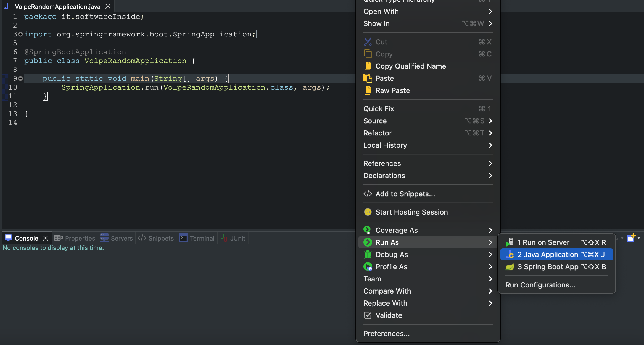Select Copy Qualified Name from the menu

pyautogui.click(x=411, y=66)
